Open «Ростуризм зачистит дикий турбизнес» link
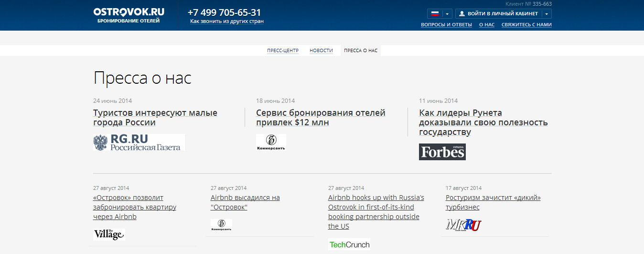644x254 pixels. (x=493, y=202)
